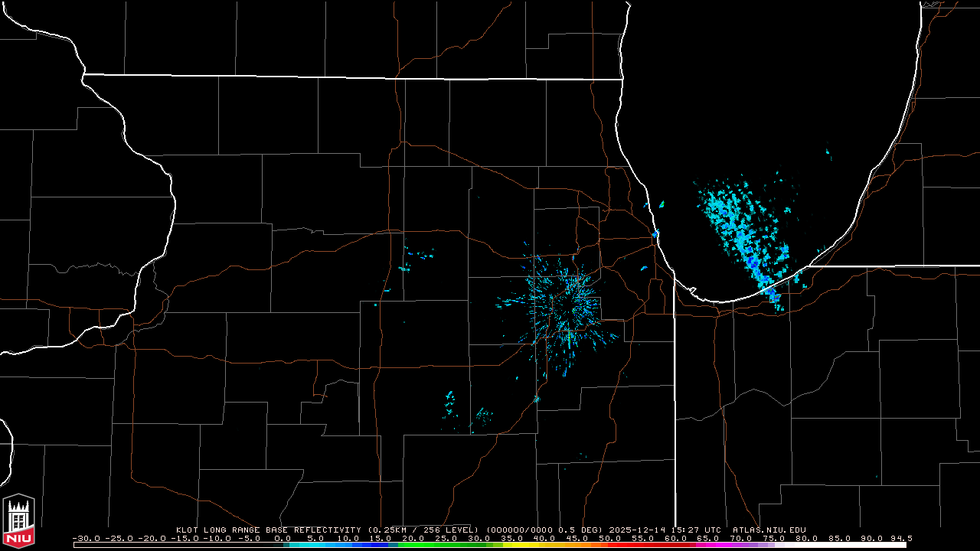Click the 94.5 maximum scale label
Viewport: 980px width, 551px height.
(900, 538)
